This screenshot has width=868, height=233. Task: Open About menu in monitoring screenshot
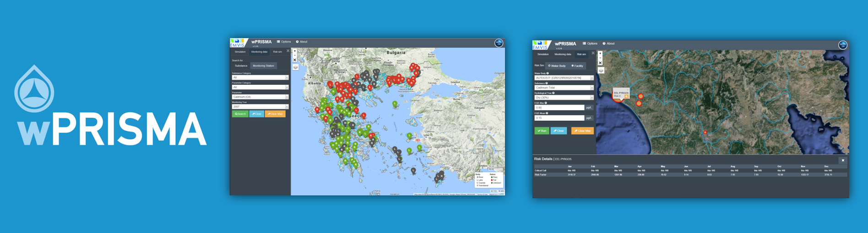tap(302, 42)
